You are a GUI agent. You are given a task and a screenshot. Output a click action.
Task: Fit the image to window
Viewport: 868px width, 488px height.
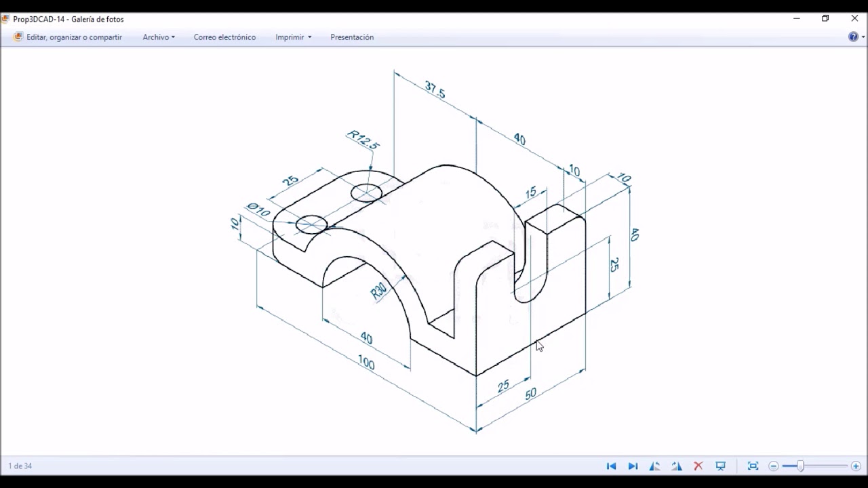click(x=753, y=466)
